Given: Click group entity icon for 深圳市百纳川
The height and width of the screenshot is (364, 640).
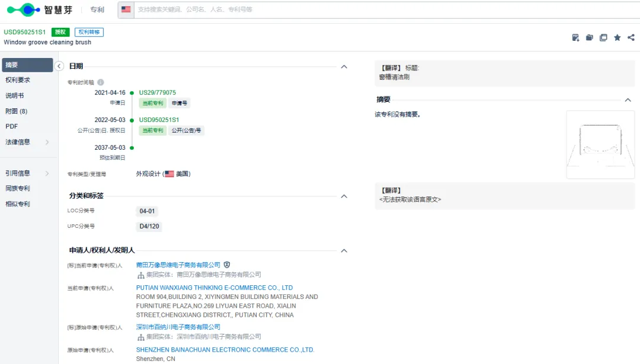Looking at the screenshot, I should tap(141, 337).
